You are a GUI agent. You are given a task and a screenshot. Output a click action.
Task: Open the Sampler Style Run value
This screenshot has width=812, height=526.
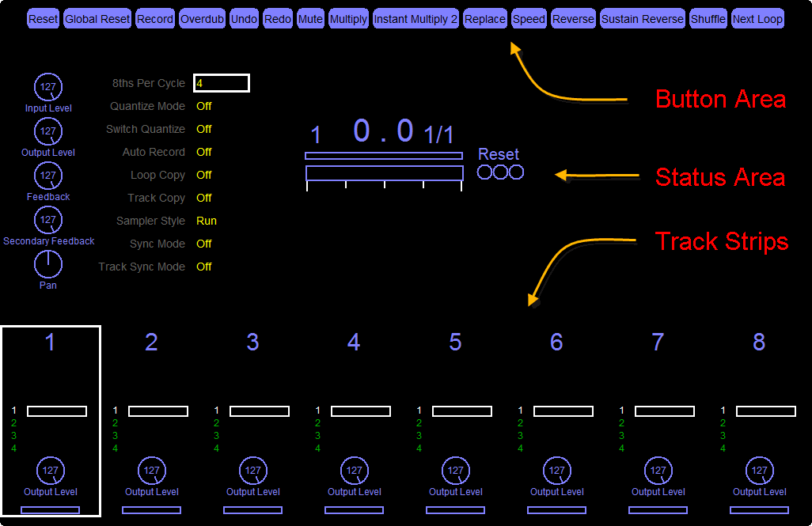(206, 221)
